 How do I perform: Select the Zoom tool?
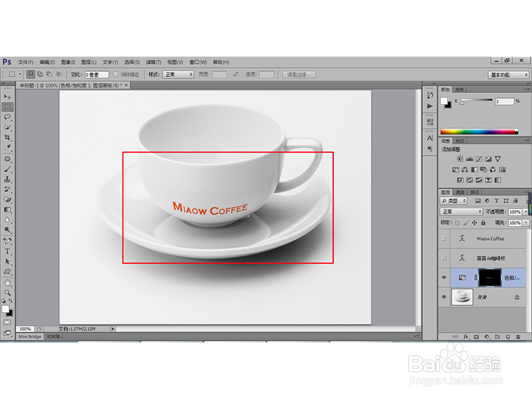point(7,293)
